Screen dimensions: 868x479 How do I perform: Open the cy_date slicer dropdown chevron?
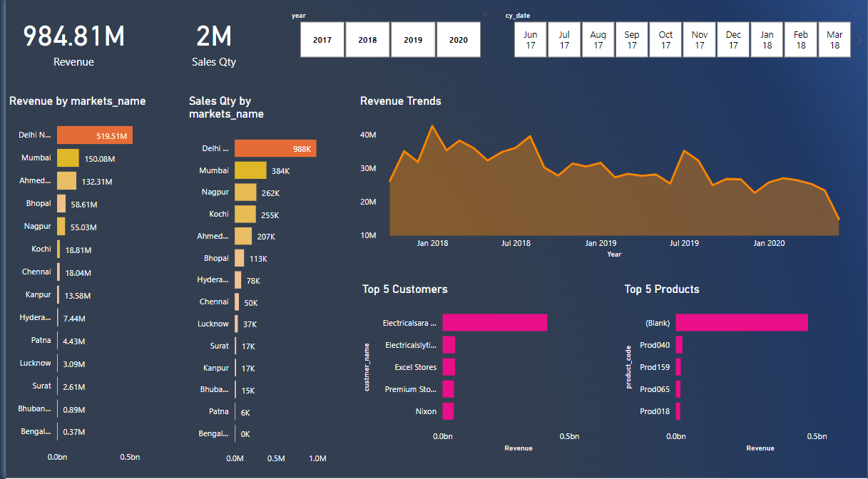click(855, 14)
